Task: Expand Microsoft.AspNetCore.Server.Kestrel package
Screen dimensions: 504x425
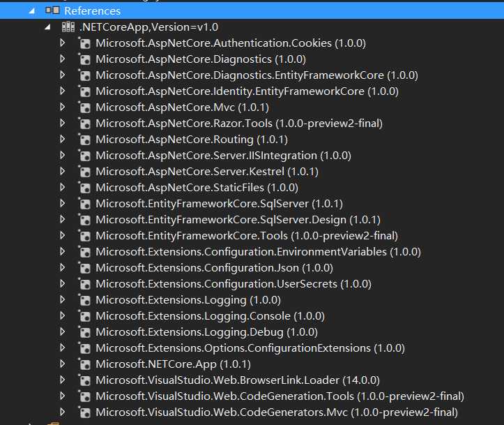Action: pyautogui.click(x=63, y=171)
